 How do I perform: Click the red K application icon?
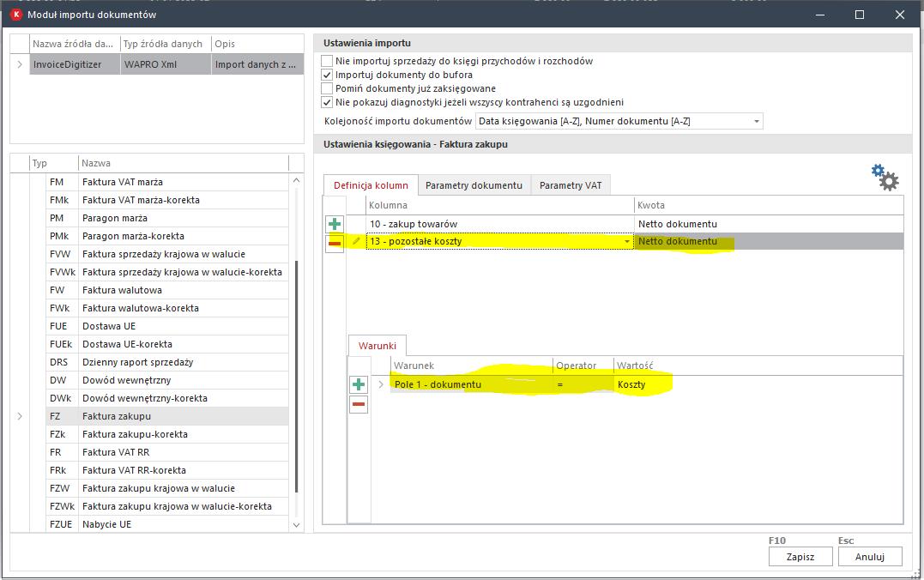tap(15, 15)
